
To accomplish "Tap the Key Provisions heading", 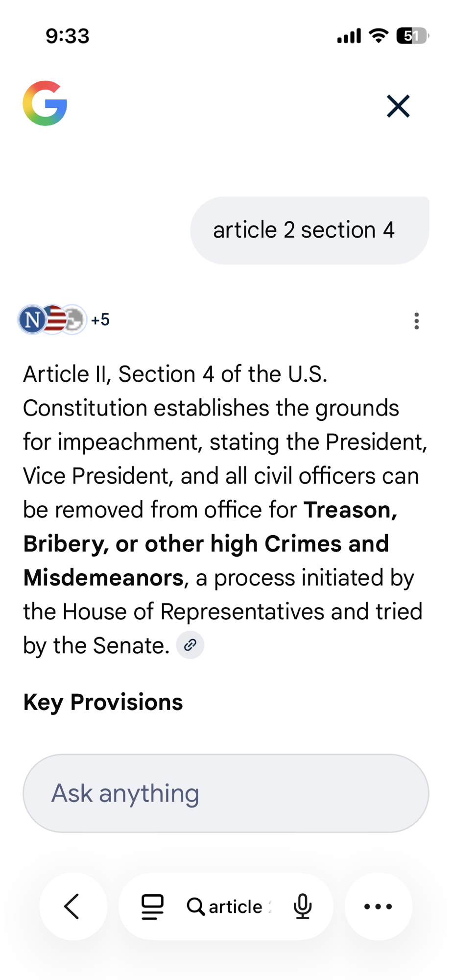I will pyautogui.click(x=103, y=702).
